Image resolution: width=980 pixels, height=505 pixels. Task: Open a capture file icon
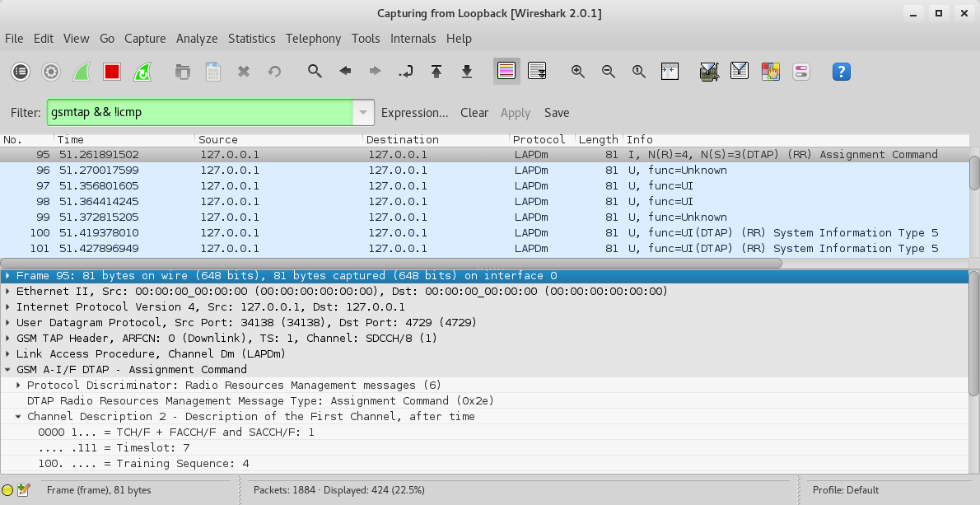[x=183, y=72]
